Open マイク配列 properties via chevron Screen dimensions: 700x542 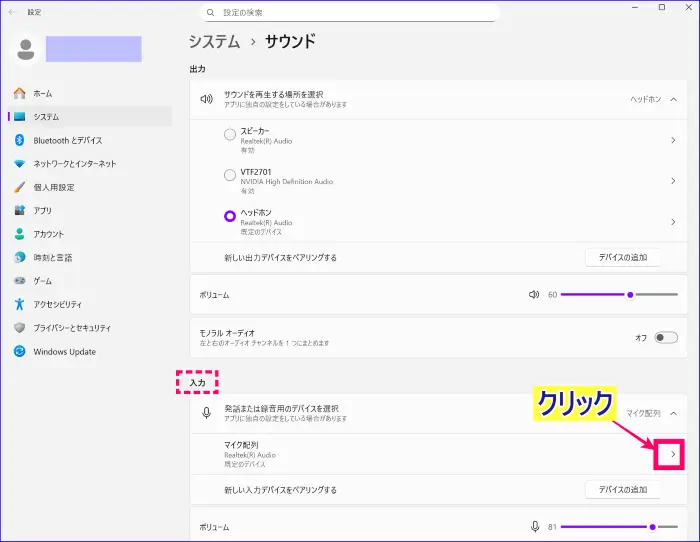coord(673,454)
